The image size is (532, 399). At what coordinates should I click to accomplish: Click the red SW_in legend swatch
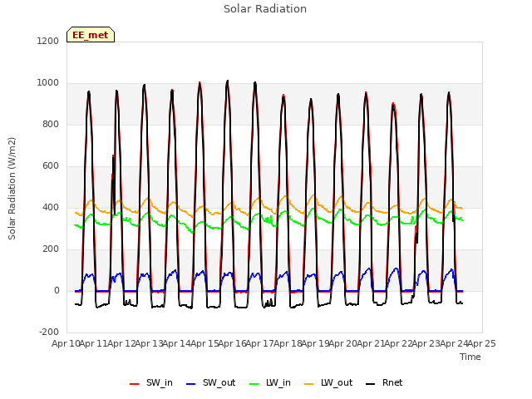[135, 384]
